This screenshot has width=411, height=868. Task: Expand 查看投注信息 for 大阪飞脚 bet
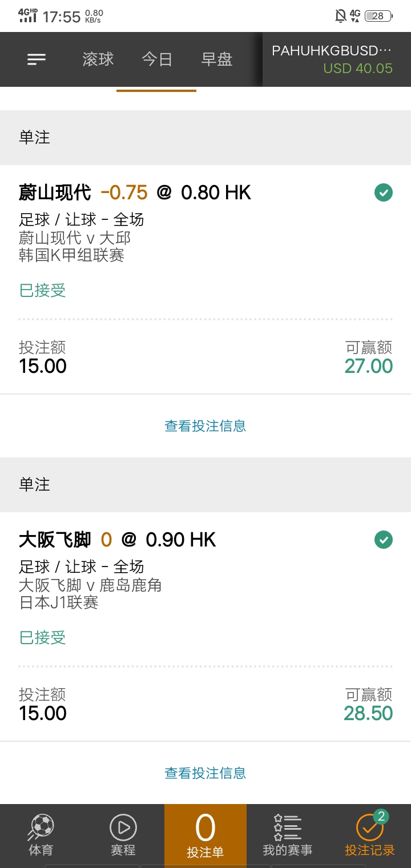point(205,773)
